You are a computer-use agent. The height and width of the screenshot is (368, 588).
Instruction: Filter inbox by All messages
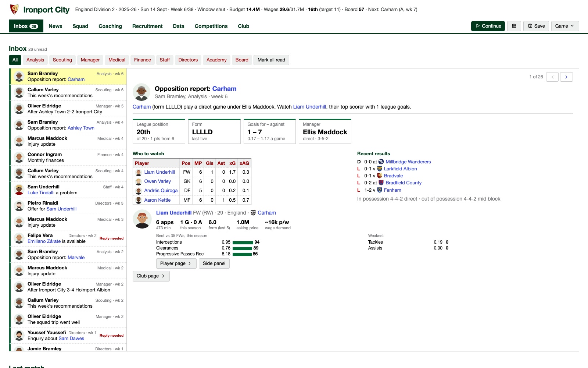point(15,60)
